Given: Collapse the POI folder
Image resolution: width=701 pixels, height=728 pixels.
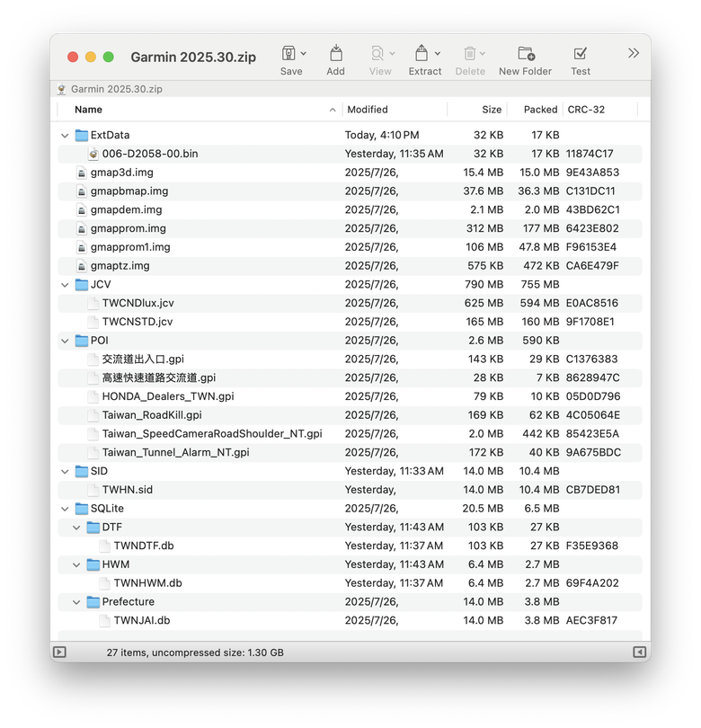Looking at the screenshot, I should click(x=65, y=341).
